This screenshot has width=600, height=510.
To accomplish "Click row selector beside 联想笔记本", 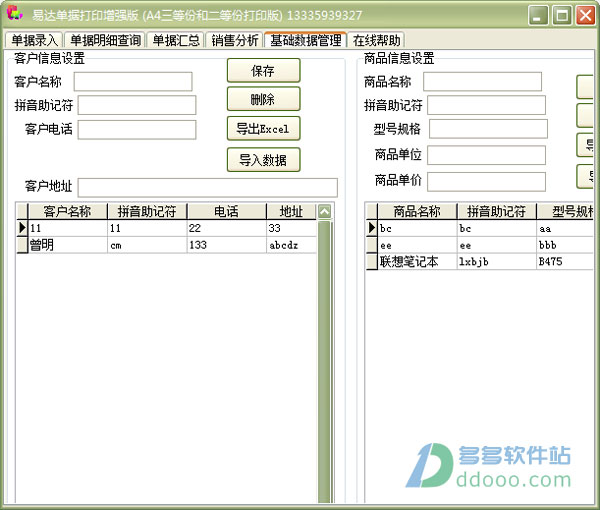I will [x=372, y=262].
